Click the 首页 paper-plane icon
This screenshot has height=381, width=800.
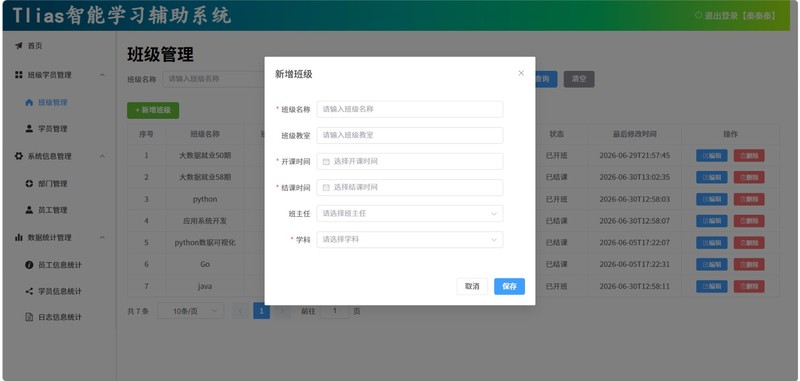(19, 46)
